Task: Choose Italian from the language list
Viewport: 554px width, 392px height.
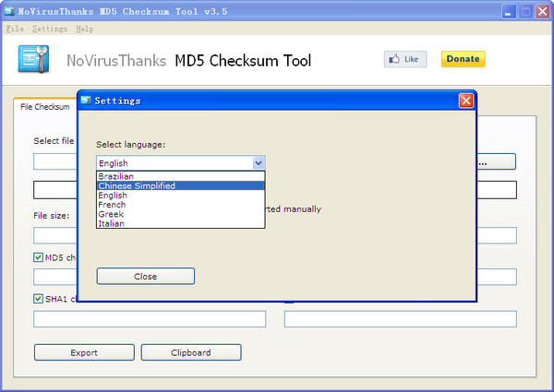Action: point(181,223)
